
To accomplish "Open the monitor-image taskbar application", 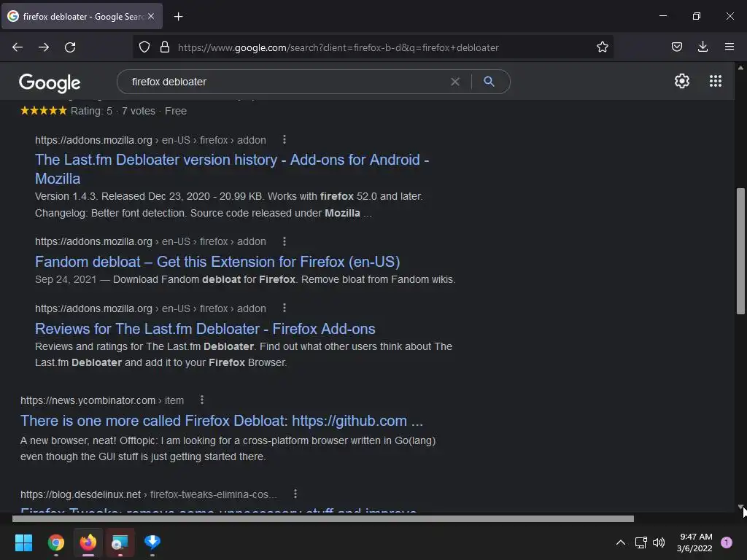I will [120, 542].
